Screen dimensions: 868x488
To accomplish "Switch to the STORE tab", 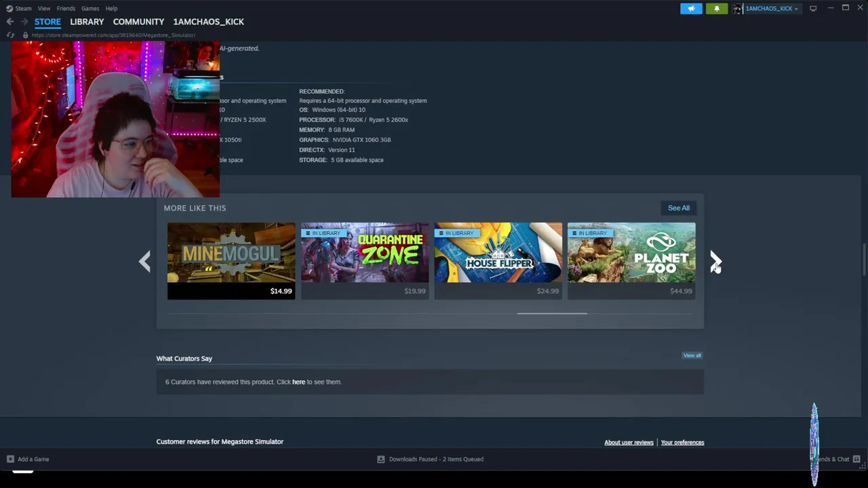I will pos(47,22).
